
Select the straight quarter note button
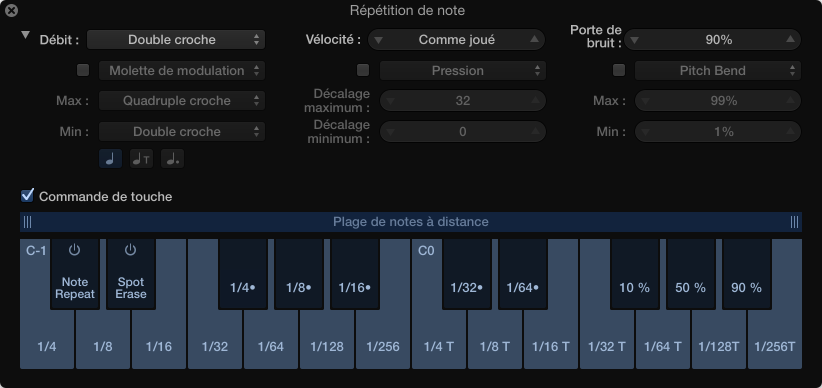click(x=111, y=158)
